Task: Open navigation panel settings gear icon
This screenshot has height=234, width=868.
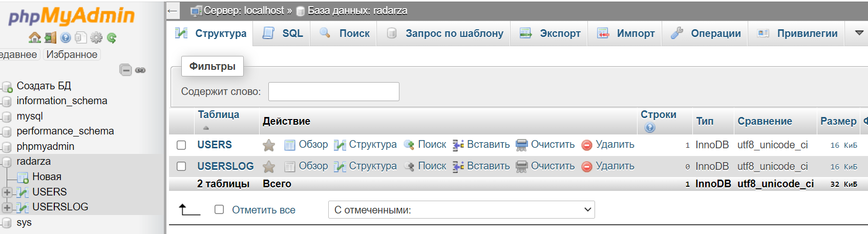Action: (x=96, y=37)
